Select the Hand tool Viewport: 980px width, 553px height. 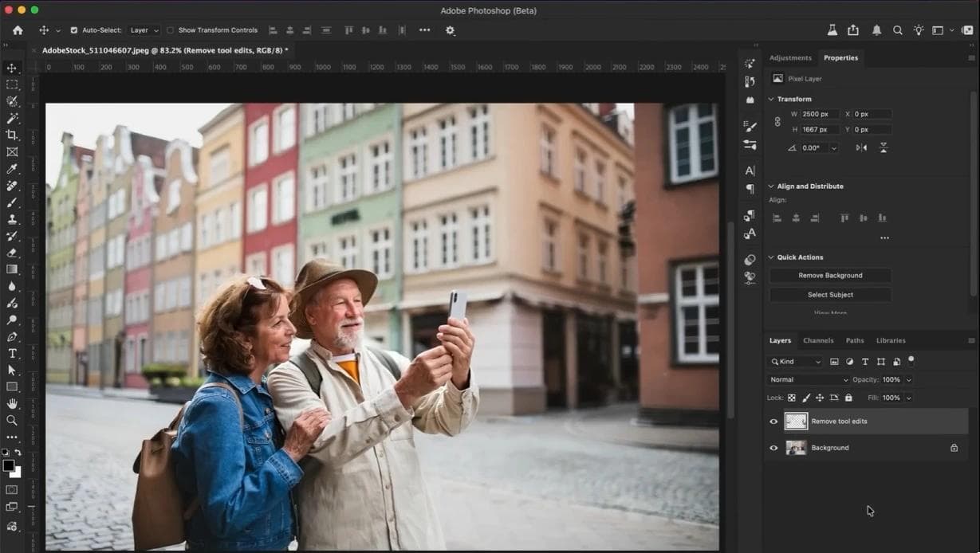click(12, 403)
